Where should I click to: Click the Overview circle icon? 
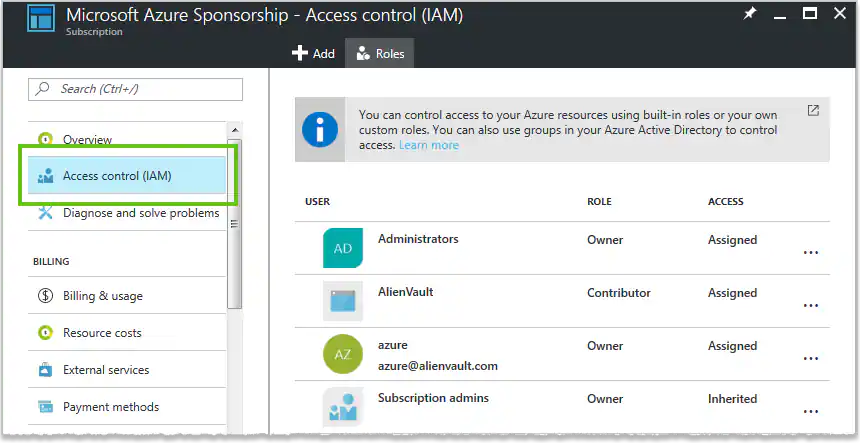click(45, 139)
